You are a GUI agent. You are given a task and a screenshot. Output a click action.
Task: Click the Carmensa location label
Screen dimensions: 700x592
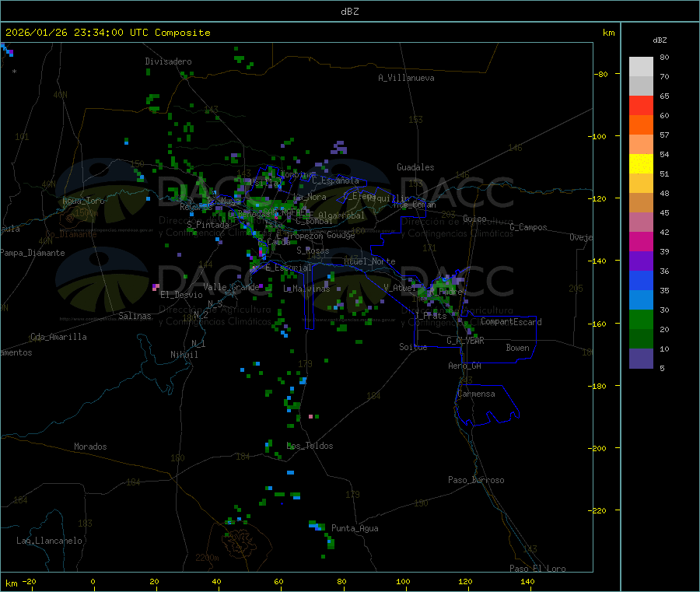pyautogui.click(x=477, y=394)
